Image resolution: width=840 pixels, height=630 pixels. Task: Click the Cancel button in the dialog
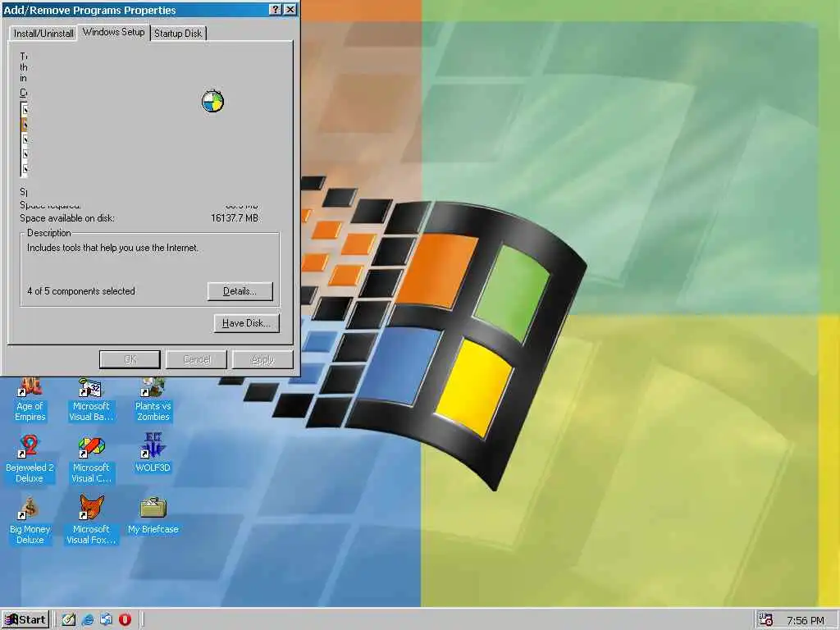[x=197, y=359]
